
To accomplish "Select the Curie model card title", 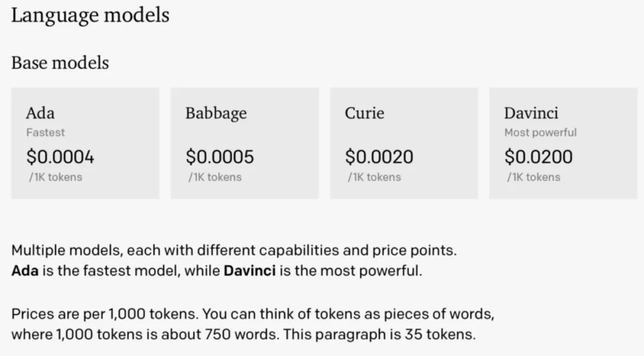I will (364, 113).
